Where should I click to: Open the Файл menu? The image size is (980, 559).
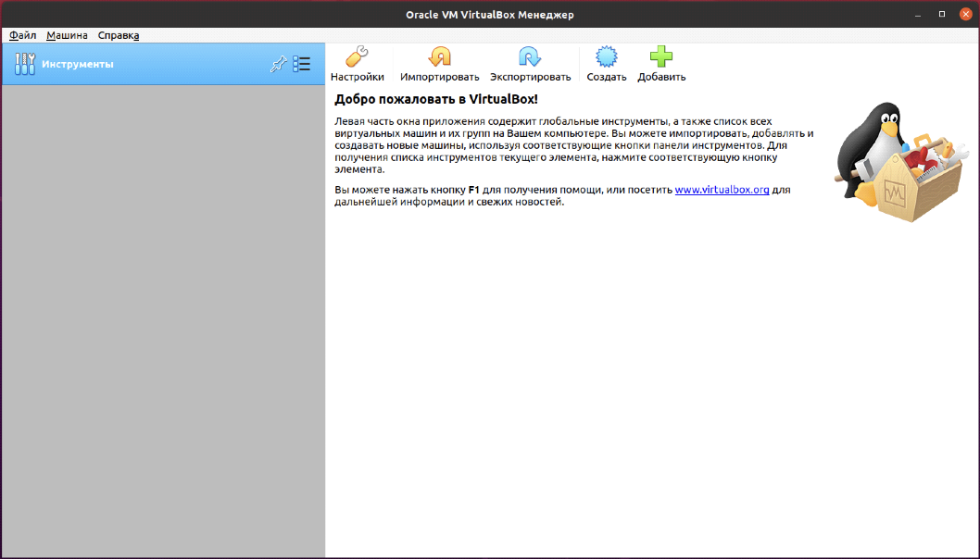pos(22,35)
